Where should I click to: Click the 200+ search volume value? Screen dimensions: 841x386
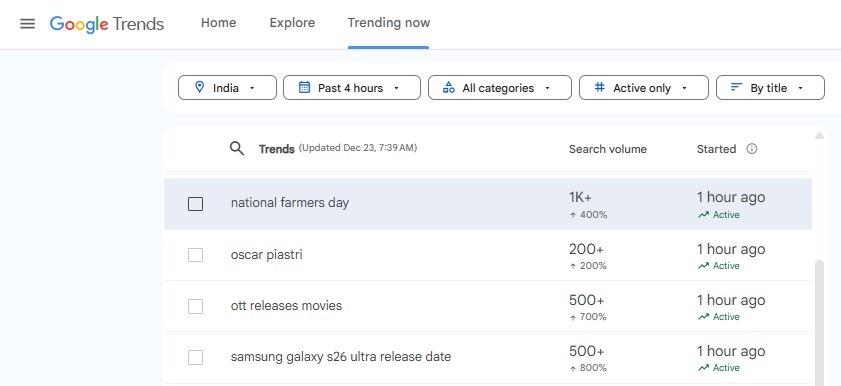[x=586, y=249]
